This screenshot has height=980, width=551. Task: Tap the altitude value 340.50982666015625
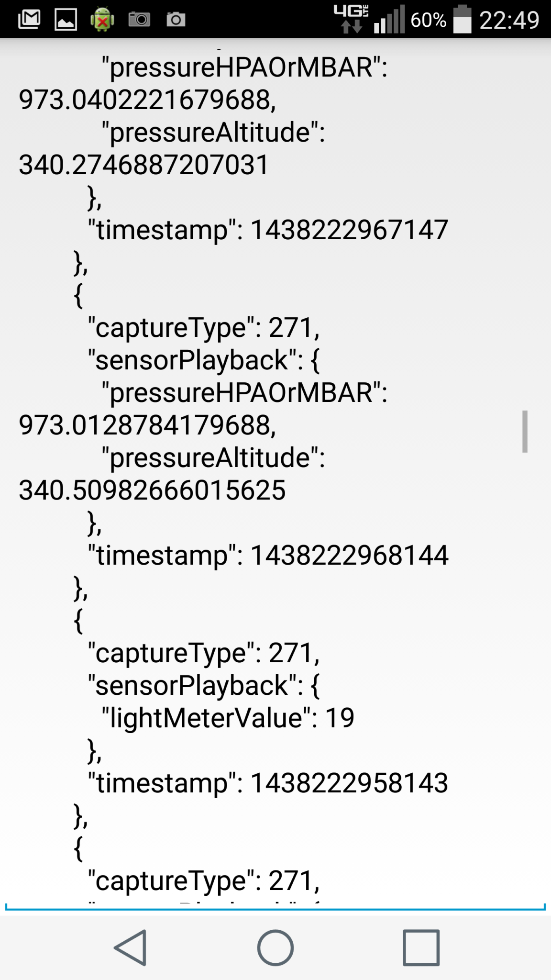(152, 490)
